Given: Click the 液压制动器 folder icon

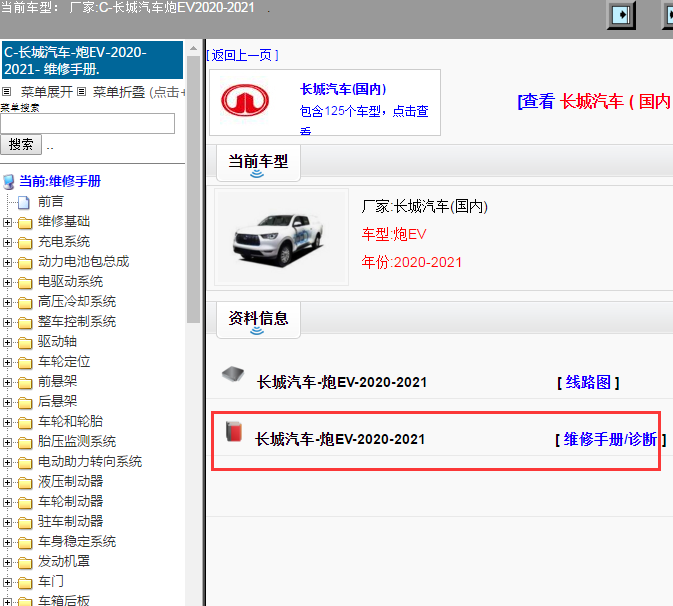Looking at the screenshot, I should 25,483.
